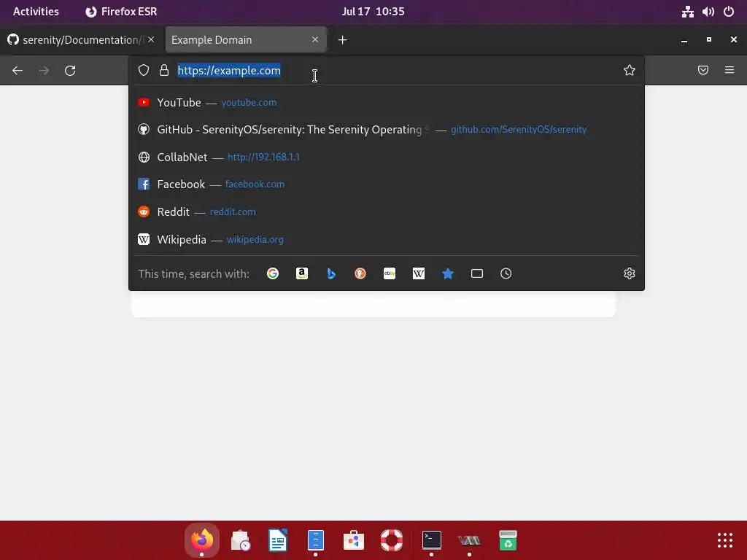Open the YouTube suggestion
The image size is (747, 560).
coord(387,102)
